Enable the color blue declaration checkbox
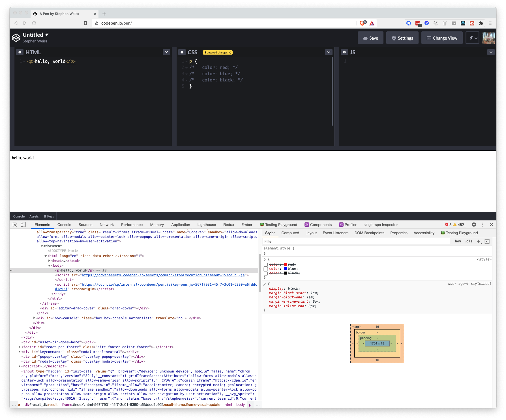 coord(266,269)
